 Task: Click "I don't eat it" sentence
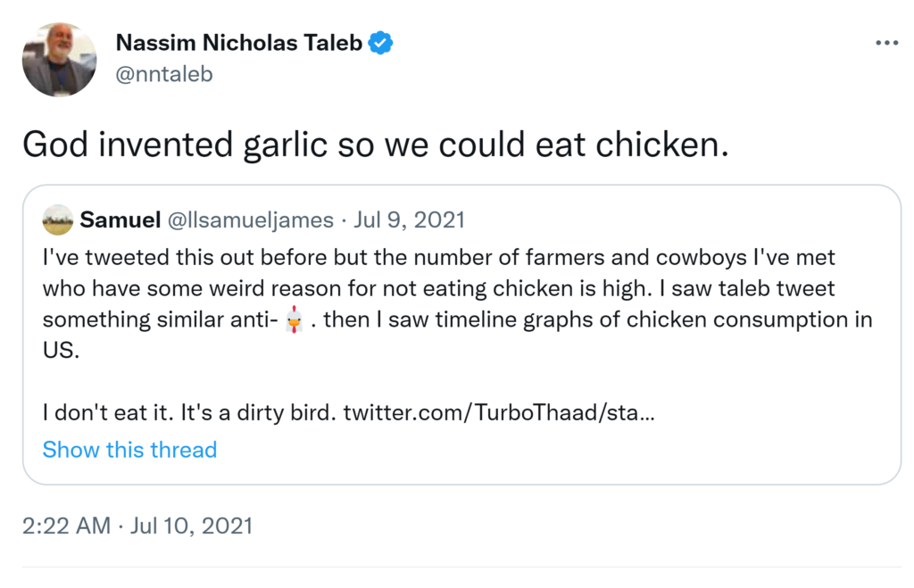[189, 413]
